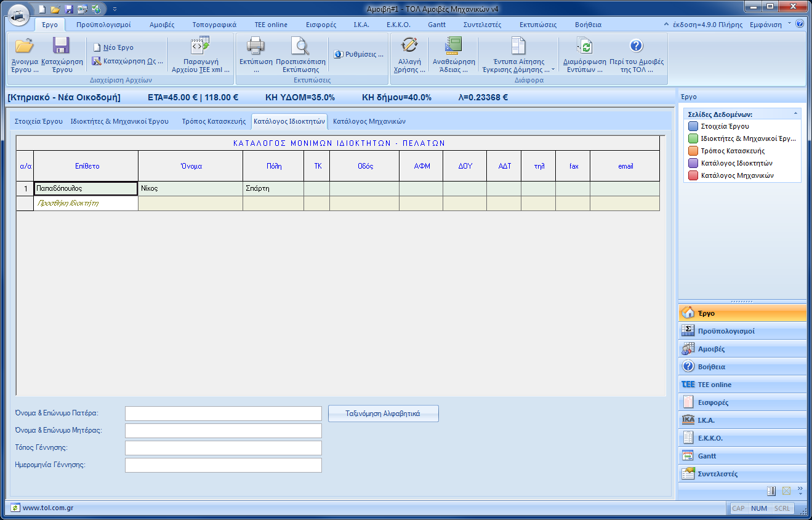The width and height of the screenshot is (812, 520).
Task: Open the quick access toolbar customize arrow
Action: [x=115, y=9]
